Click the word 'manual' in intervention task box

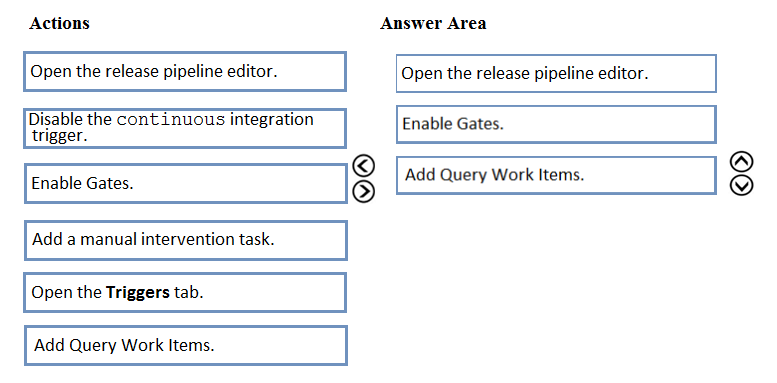pos(108,239)
